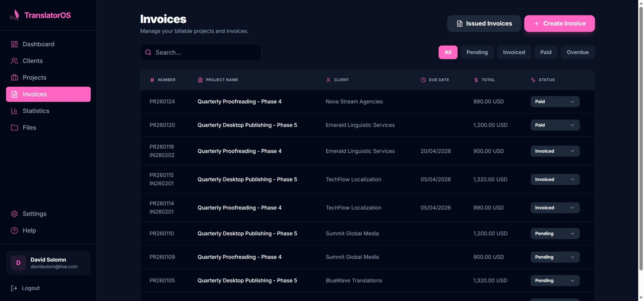The image size is (644, 301).
Task: Enable the Overdue filter
Action: 578,52
